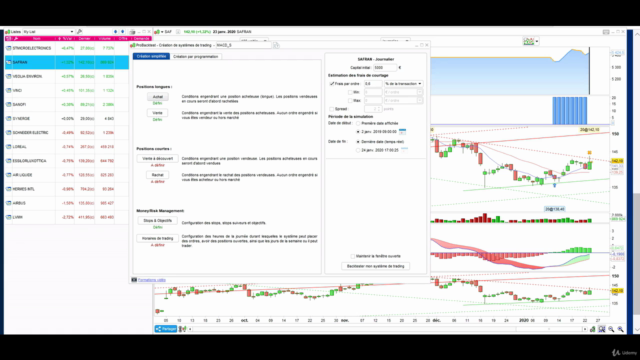This screenshot has width=640, height=360.
Task: Select Première date affichée radio
Action: point(358,123)
